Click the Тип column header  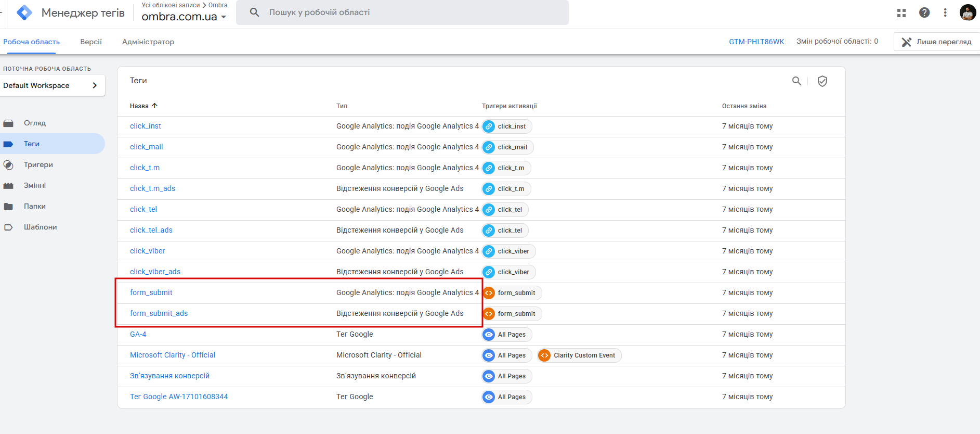342,106
